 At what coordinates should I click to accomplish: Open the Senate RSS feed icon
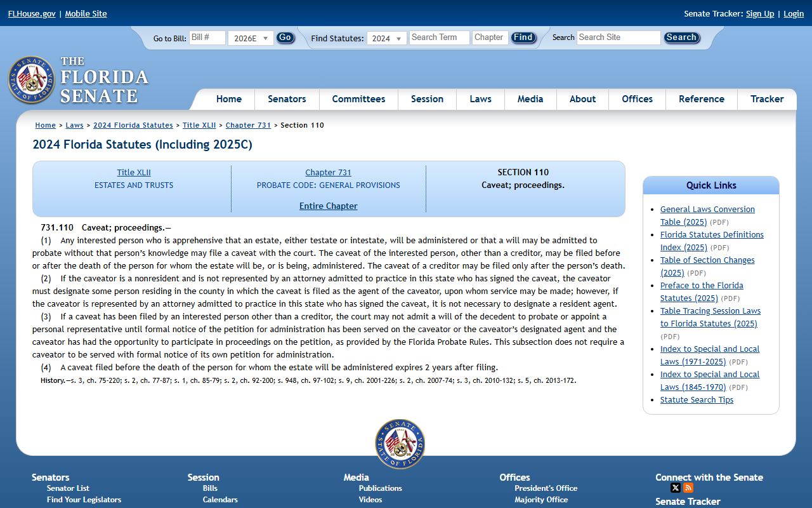point(688,488)
